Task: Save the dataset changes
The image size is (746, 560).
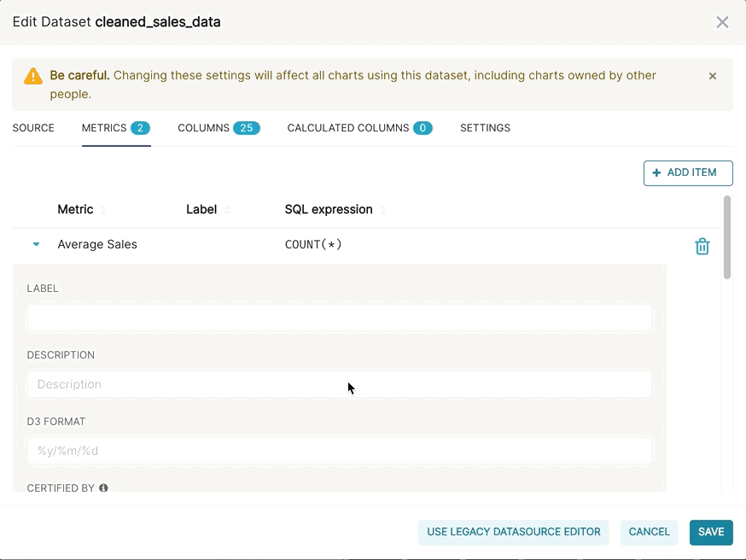Action: click(710, 532)
